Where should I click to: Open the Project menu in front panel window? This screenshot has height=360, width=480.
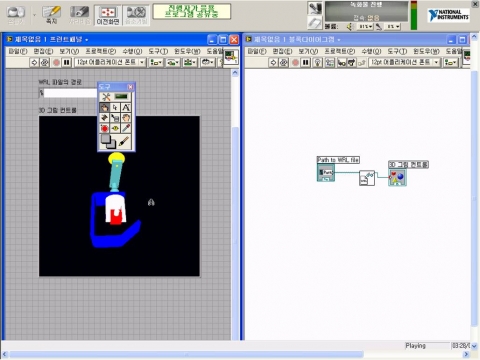(101, 51)
